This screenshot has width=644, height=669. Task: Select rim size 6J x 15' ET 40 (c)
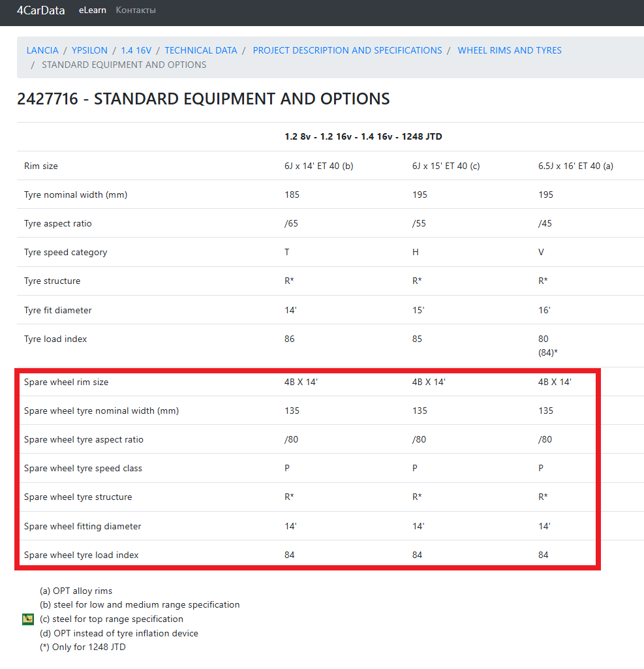click(x=446, y=166)
